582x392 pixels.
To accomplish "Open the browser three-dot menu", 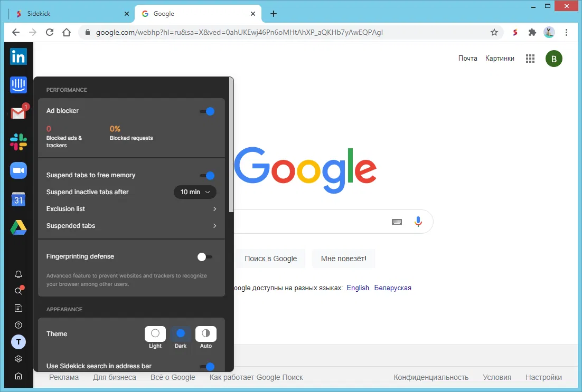I will click(566, 32).
